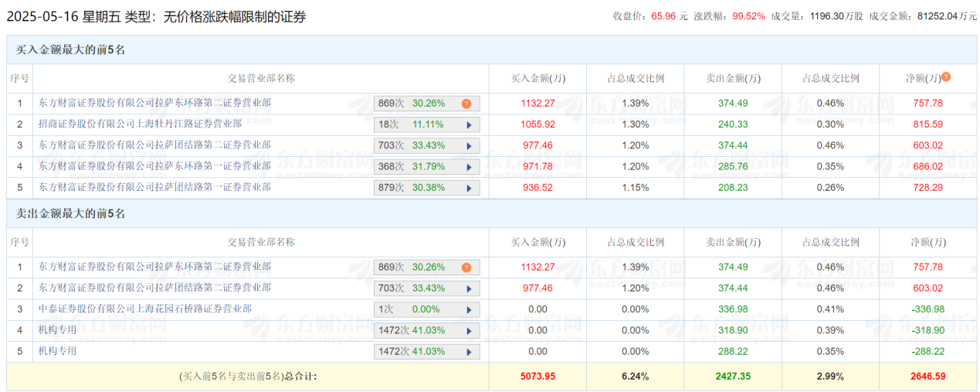Click the arrow icon in the 879次 30.38% box

pyautogui.click(x=468, y=188)
